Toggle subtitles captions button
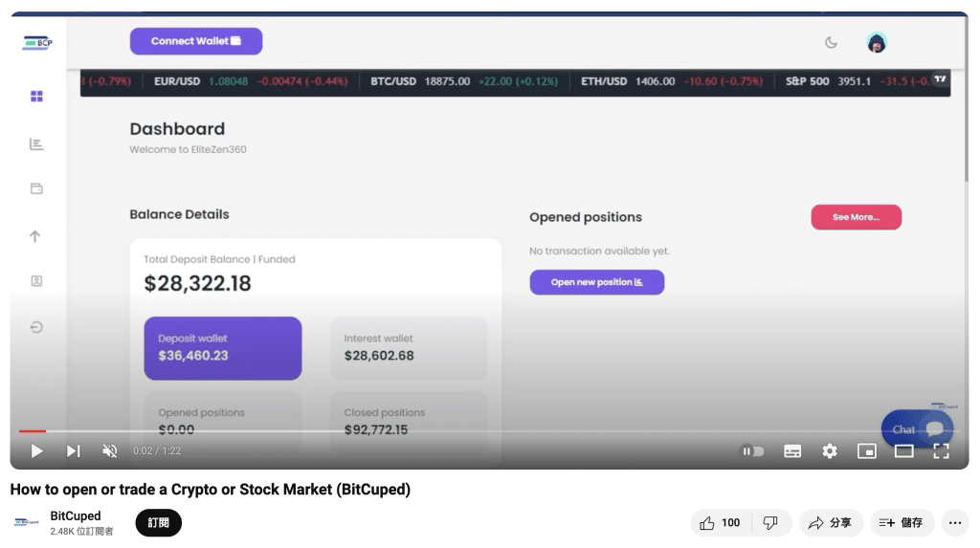 (792, 451)
